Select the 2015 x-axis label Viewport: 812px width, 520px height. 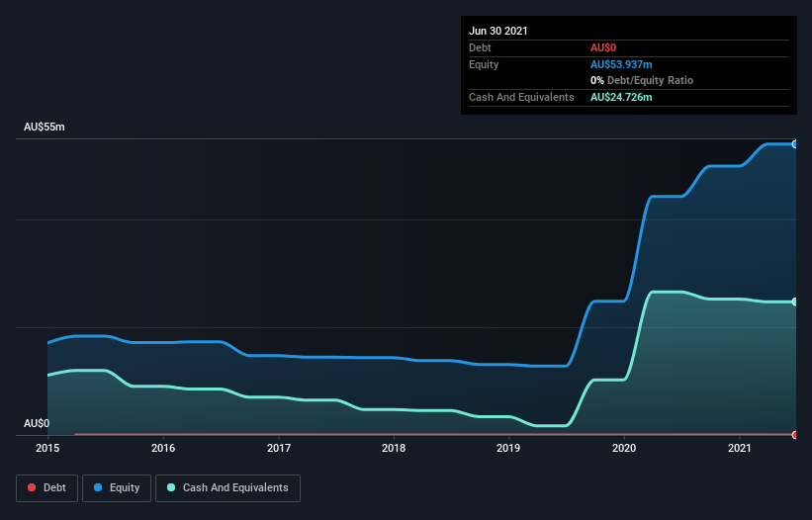coord(47,448)
